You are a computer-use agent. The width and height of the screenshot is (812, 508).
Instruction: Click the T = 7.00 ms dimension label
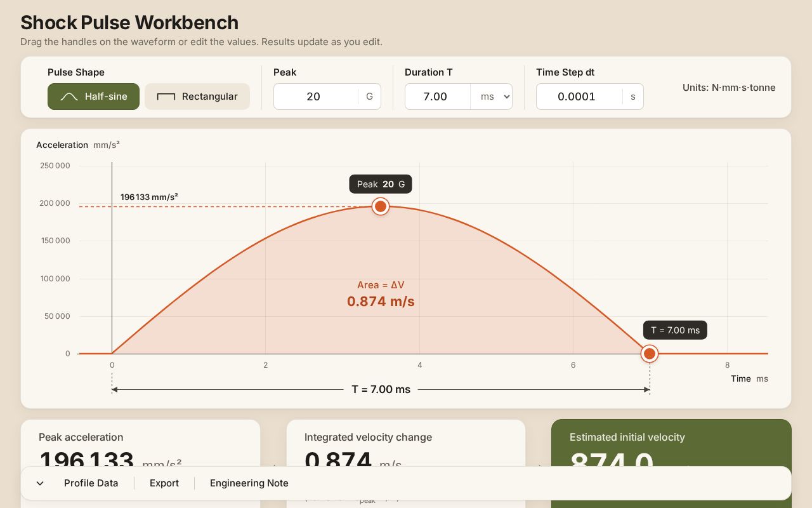pyautogui.click(x=381, y=389)
